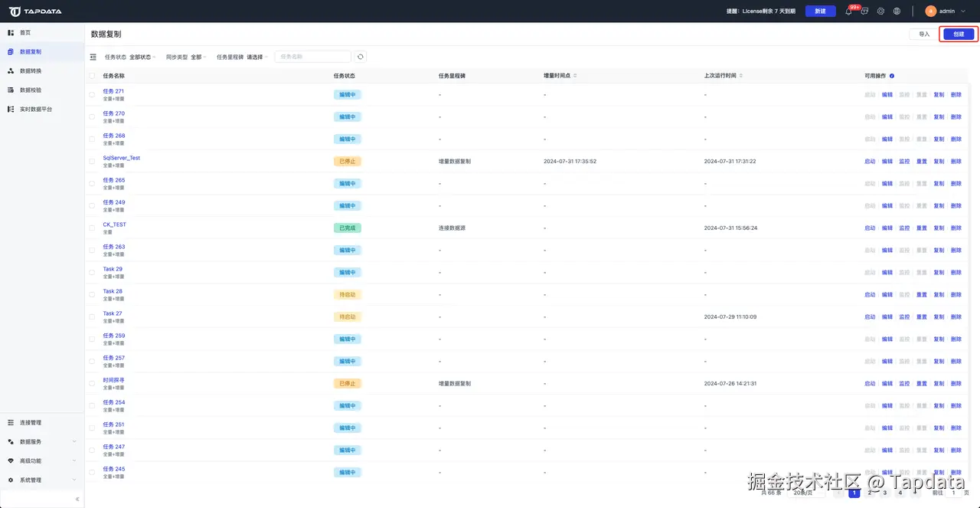Expand the 高级功能 submenu chevron
Image resolution: width=980 pixels, height=508 pixels.
point(74,461)
